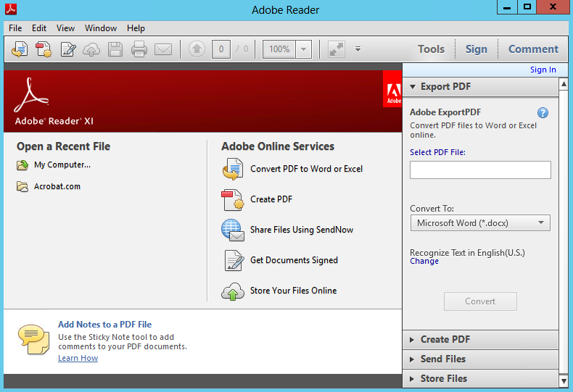Click the Get Documents Signed pen icon
This screenshot has height=392, width=573.
[234, 260]
